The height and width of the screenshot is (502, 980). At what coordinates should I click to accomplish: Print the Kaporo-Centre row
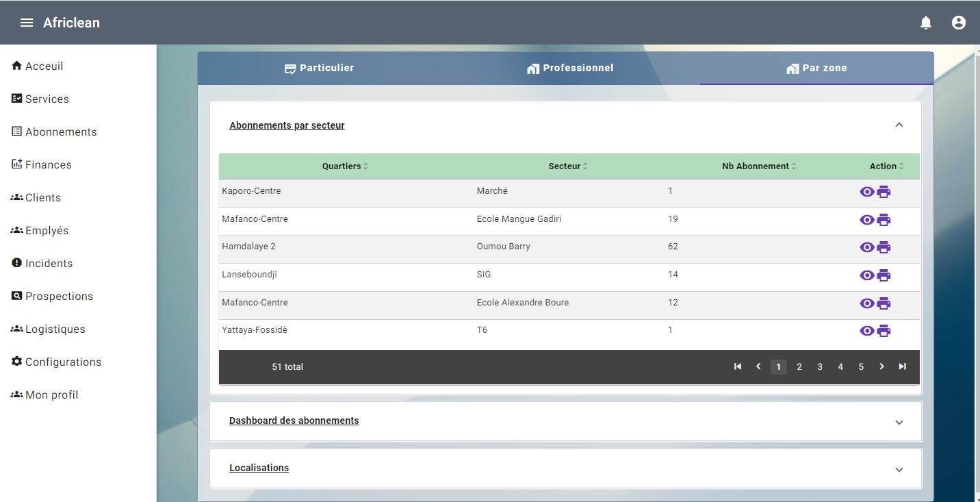884,192
